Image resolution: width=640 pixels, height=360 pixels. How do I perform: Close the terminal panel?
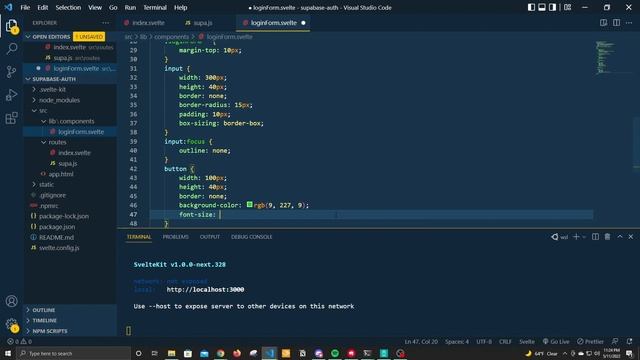[x=631, y=237]
